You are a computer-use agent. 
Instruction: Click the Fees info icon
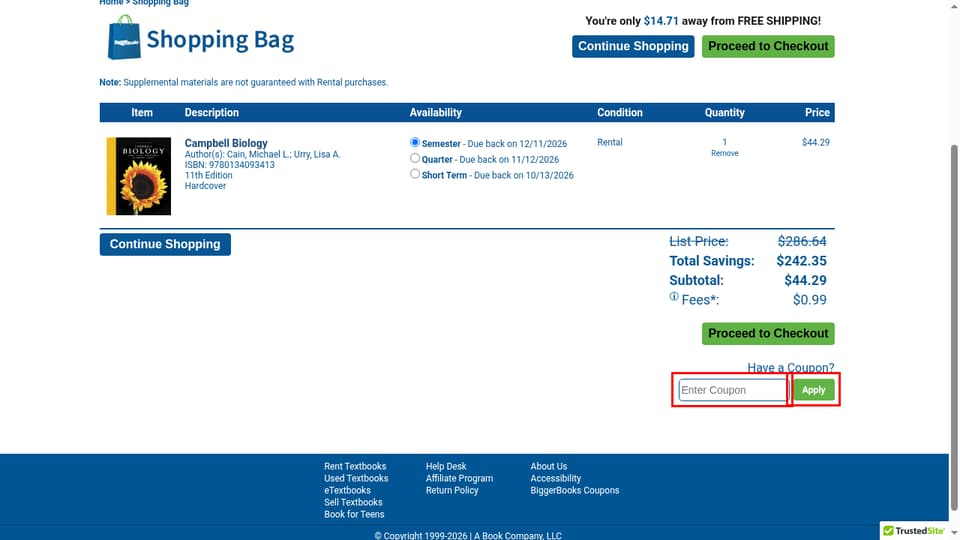pyautogui.click(x=674, y=297)
